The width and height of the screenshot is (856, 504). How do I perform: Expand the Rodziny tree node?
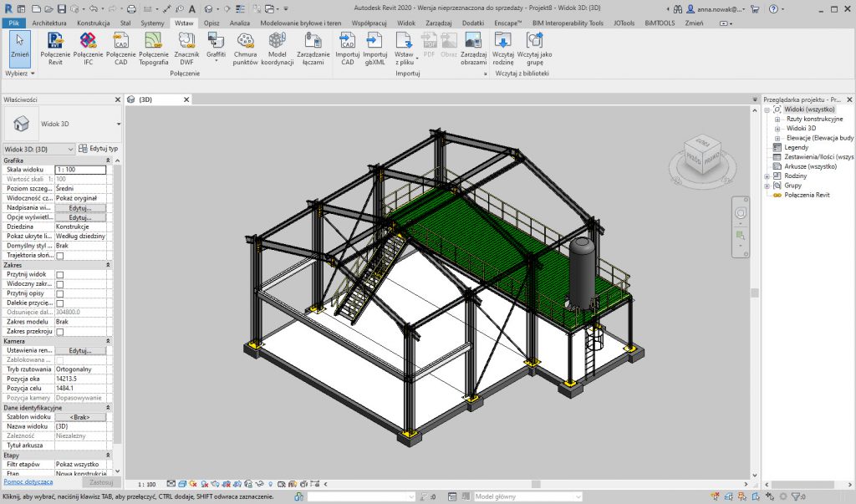coord(767,176)
